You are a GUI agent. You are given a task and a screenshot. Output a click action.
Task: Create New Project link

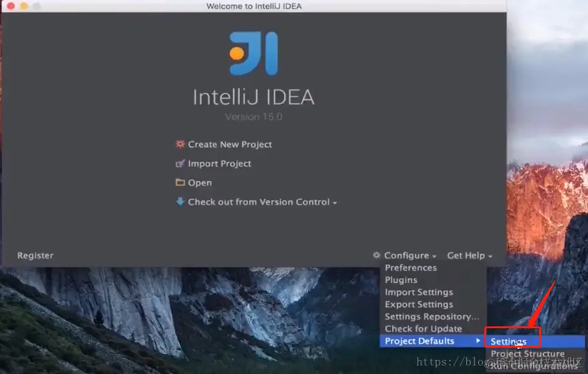click(230, 145)
